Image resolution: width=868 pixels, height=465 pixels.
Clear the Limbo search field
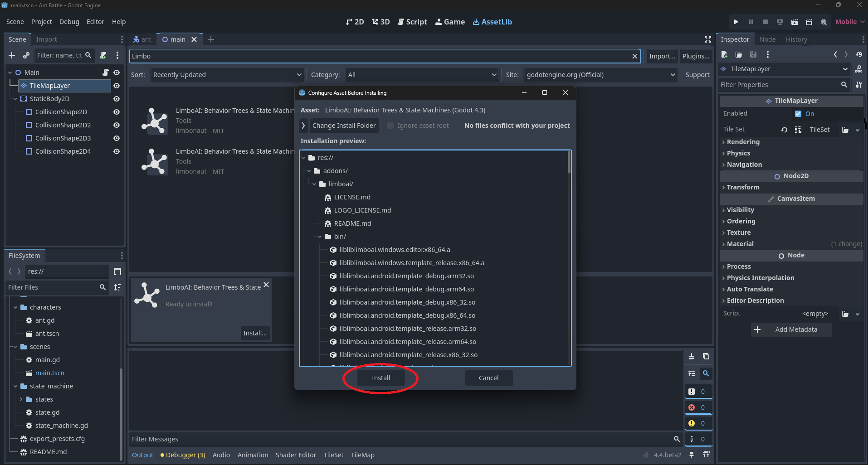pos(635,56)
